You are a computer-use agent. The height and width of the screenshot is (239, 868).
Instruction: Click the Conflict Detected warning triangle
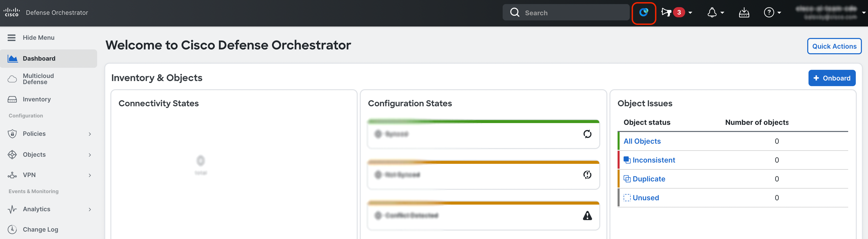coord(587,215)
